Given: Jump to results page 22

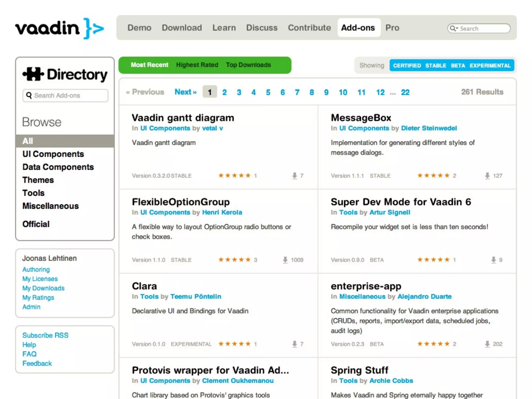Looking at the screenshot, I should tap(405, 92).
